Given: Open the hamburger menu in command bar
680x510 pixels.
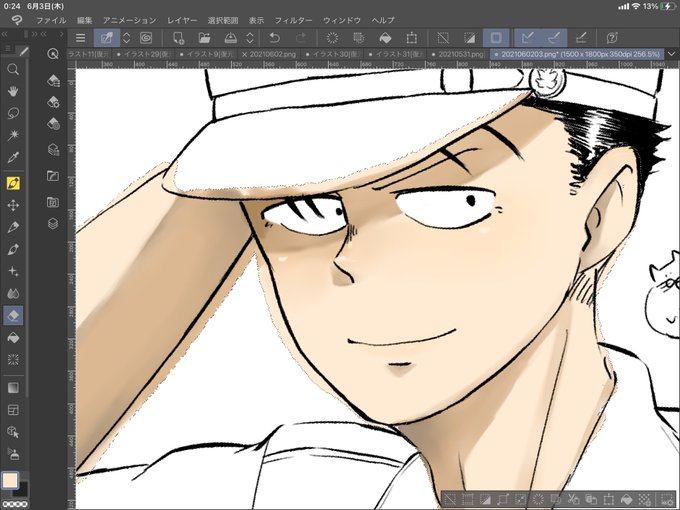Looking at the screenshot, I should pos(80,38).
